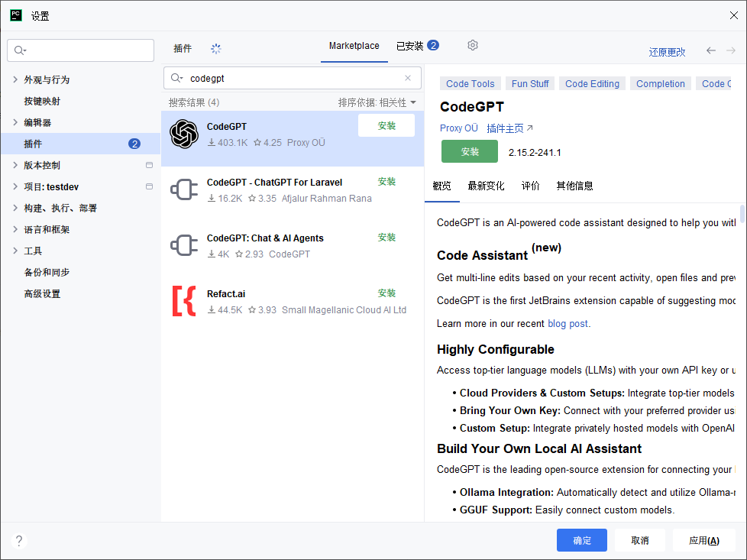The width and height of the screenshot is (747, 560).
Task: Open the 排序依据: 相关性 sort dropdown
Action: [377, 102]
